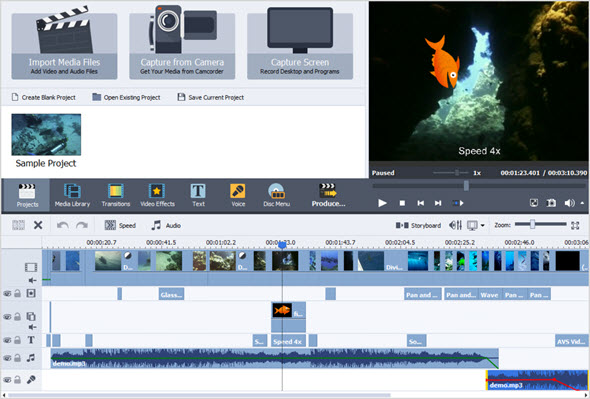Image resolution: width=590 pixels, height=399 pixels.
Task: Open the Media Library tab
Action: (x=72, y=195)
